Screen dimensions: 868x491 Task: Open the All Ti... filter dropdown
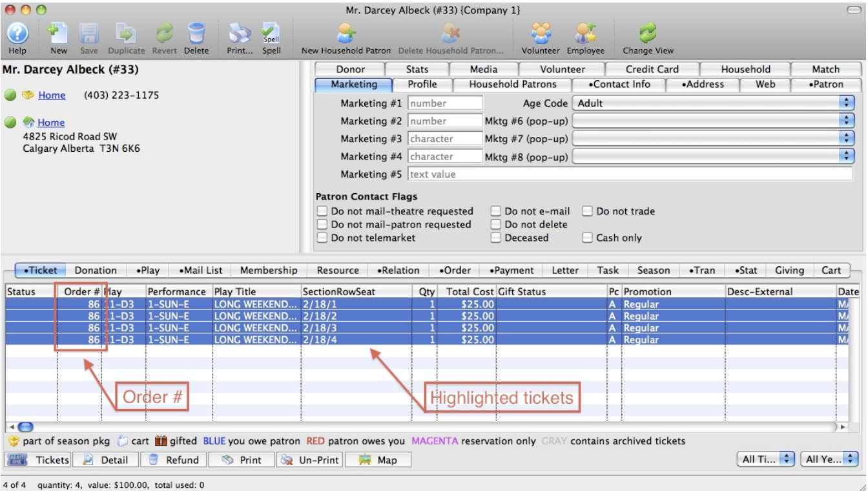click(x=767, y=459)
